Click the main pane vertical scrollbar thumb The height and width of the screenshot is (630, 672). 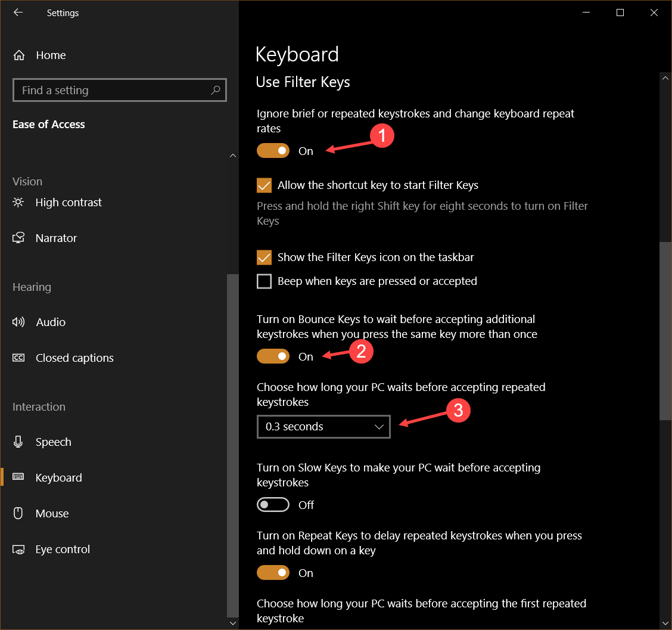(665, 331)
